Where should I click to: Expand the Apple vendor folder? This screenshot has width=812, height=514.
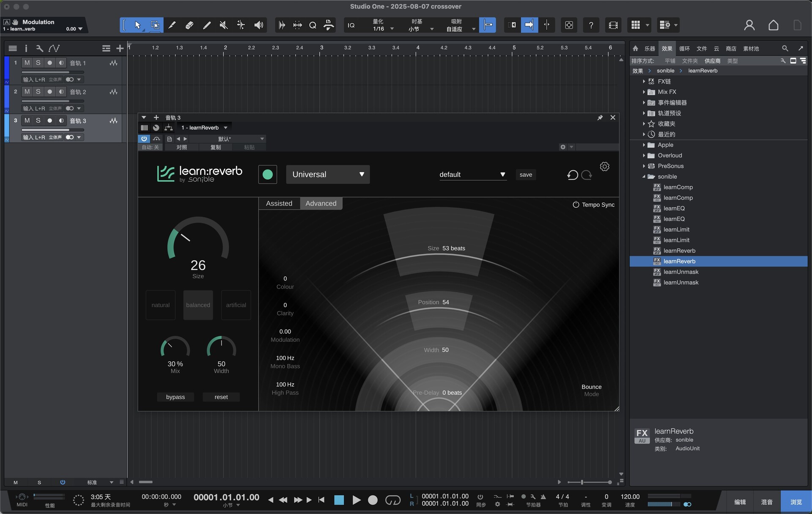644,145
